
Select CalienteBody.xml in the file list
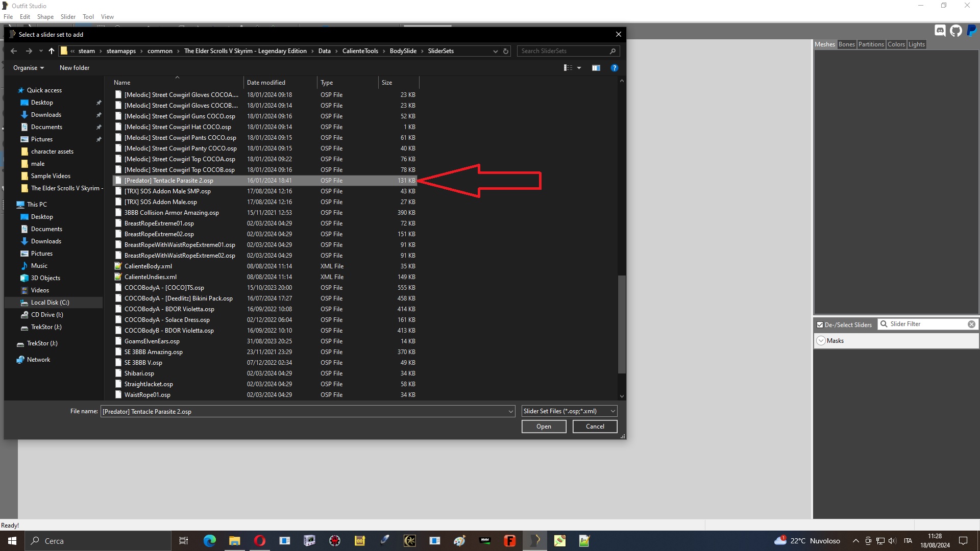click(x=264, y=266)
